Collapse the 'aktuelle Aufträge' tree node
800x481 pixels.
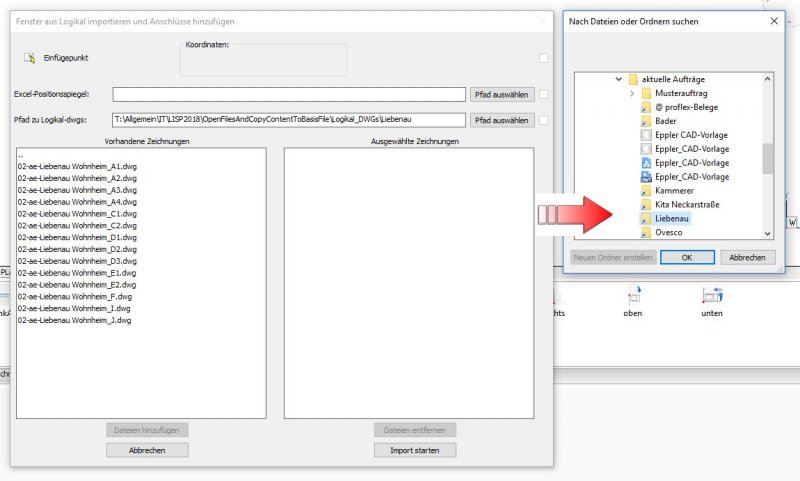tap(618, 80)
